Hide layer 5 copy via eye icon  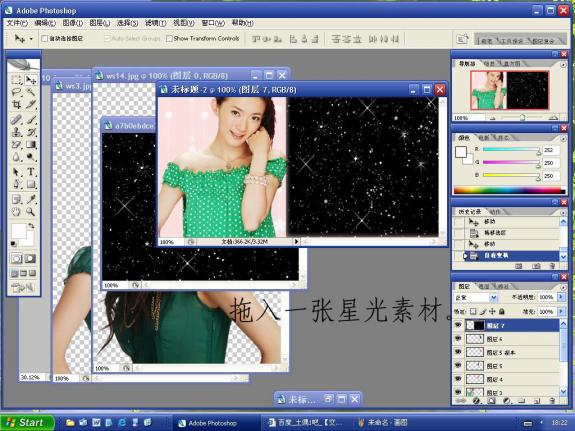click(x=458, y=352)
